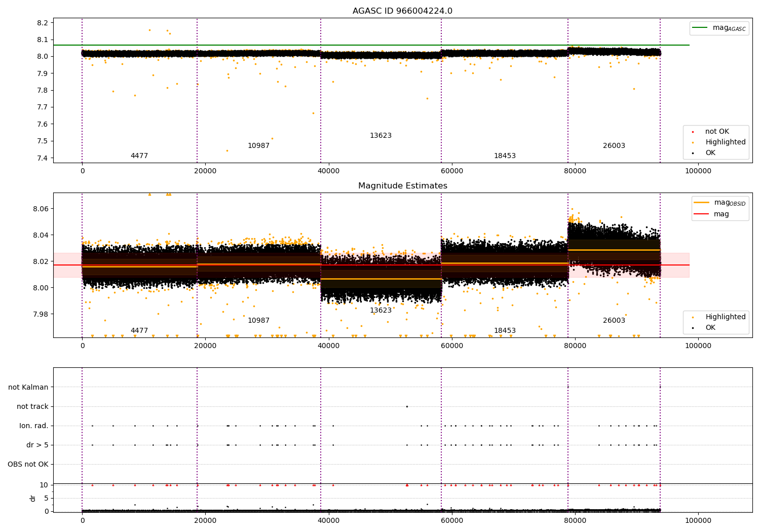The image size is (760, 532).
Task: Click the '7.5' y-axis tick label
Action: [x=43, y=141]
